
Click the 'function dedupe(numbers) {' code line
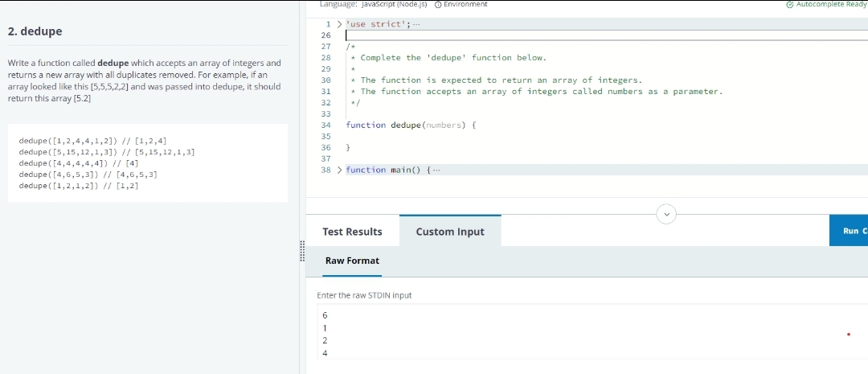pos(411,125)
